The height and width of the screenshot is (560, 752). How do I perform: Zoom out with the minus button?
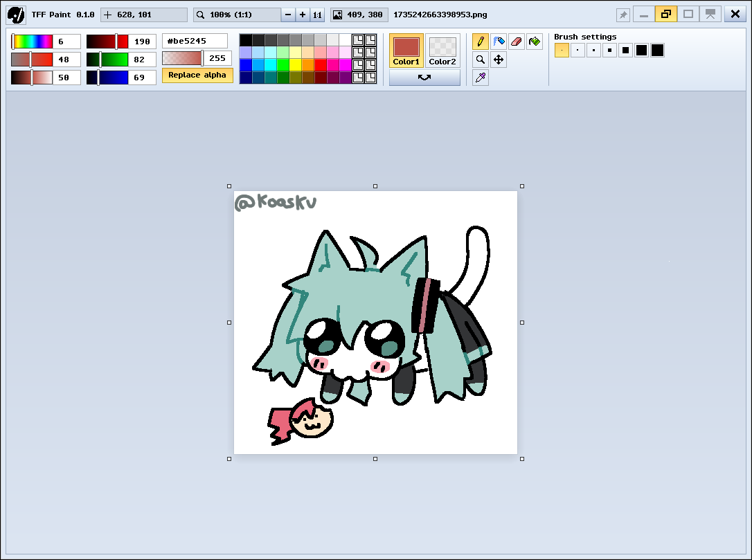[288, 15]
